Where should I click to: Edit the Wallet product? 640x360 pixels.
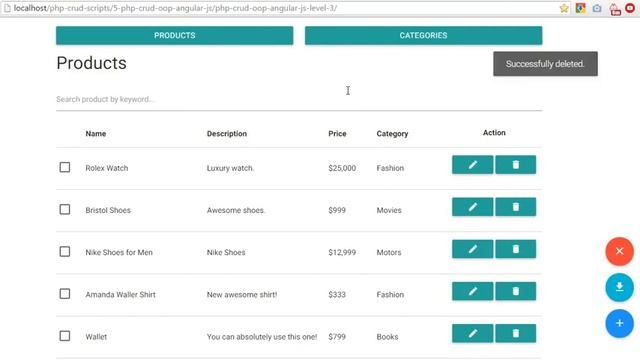pyautogui.click(x=472, y=333)
